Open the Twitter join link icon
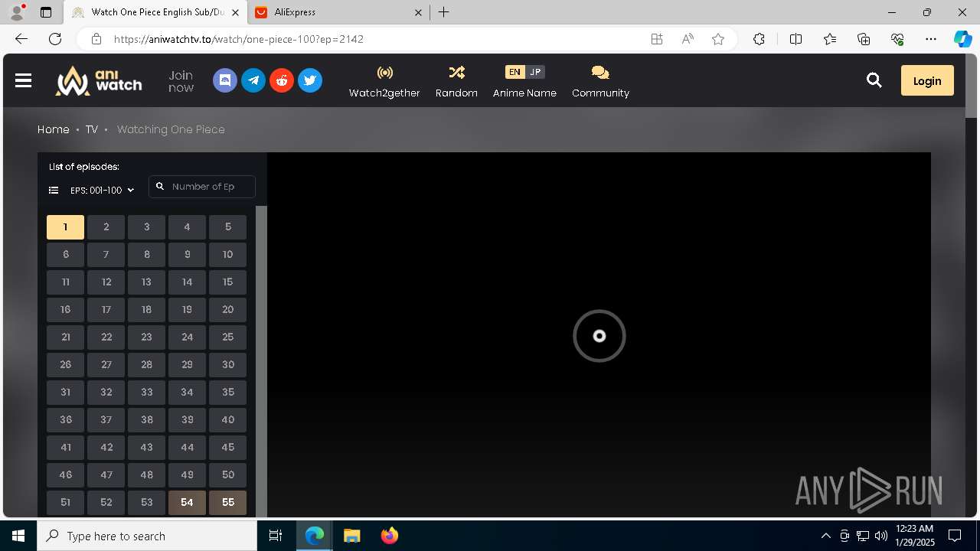The image size is (980, 551). 310,80
